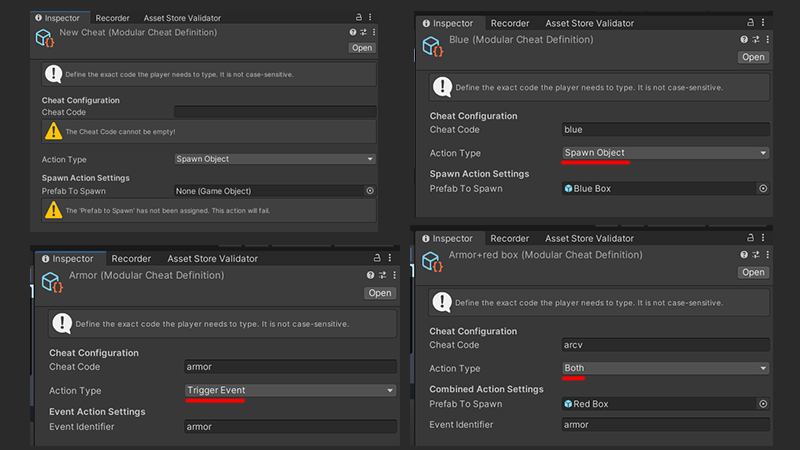Click Cheat Code field containing arcv

point(666,345)
